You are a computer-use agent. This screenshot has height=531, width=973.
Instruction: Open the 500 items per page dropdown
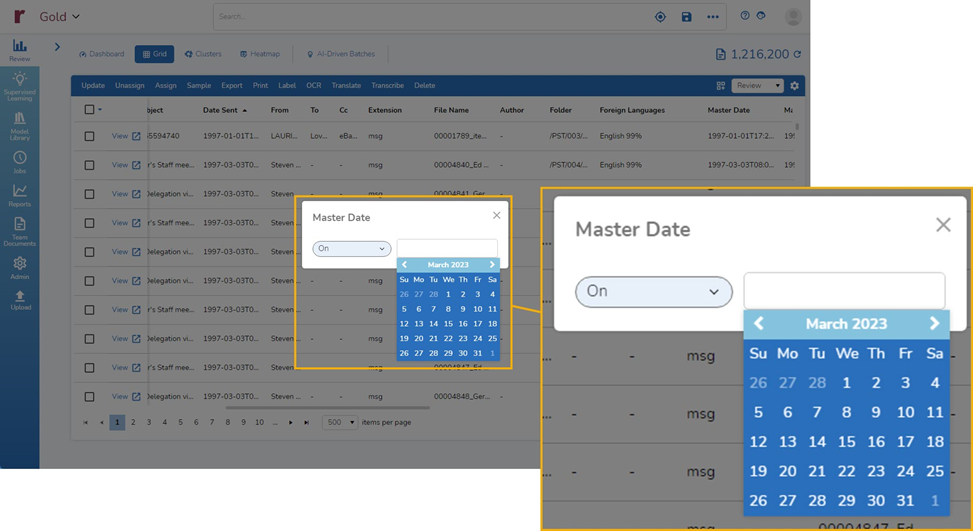[340, 422]
